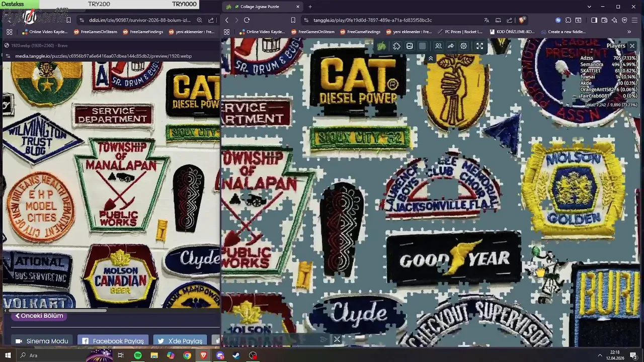The height and width of the screenshot is (362, 644).
Task: Open a new tab with the plus button
Action: tap(310, 7)
